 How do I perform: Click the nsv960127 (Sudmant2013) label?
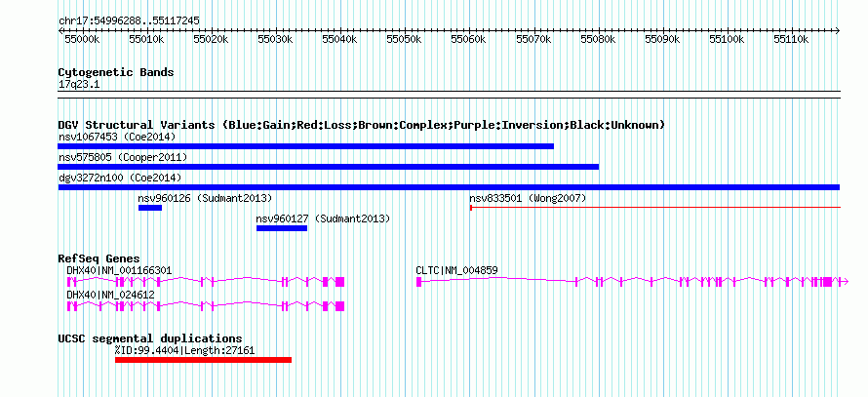coord(323,218)
